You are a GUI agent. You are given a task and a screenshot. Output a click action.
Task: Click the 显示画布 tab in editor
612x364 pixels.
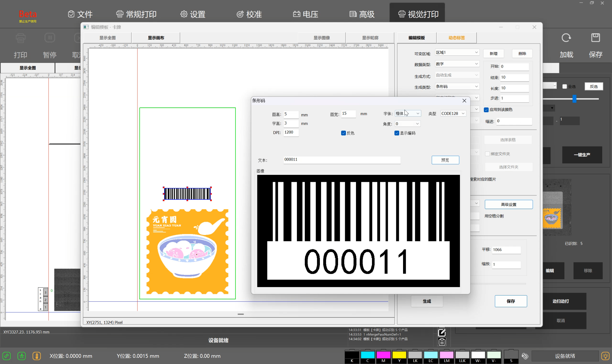tap(156, 38)
